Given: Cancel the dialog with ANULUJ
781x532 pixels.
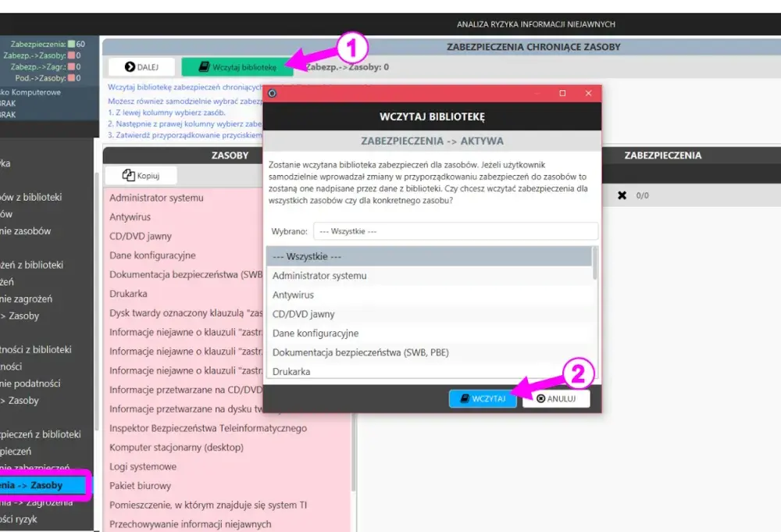Looking at the screenshot, I should 556,398.
